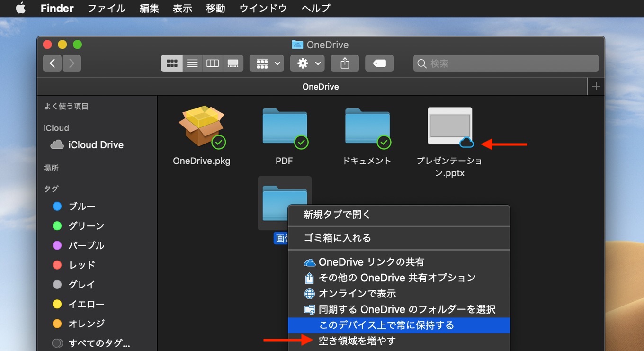This screenshot has width=644, height=351.
Task: Click the ドキュメント folder name label
Action: [367, 161]
